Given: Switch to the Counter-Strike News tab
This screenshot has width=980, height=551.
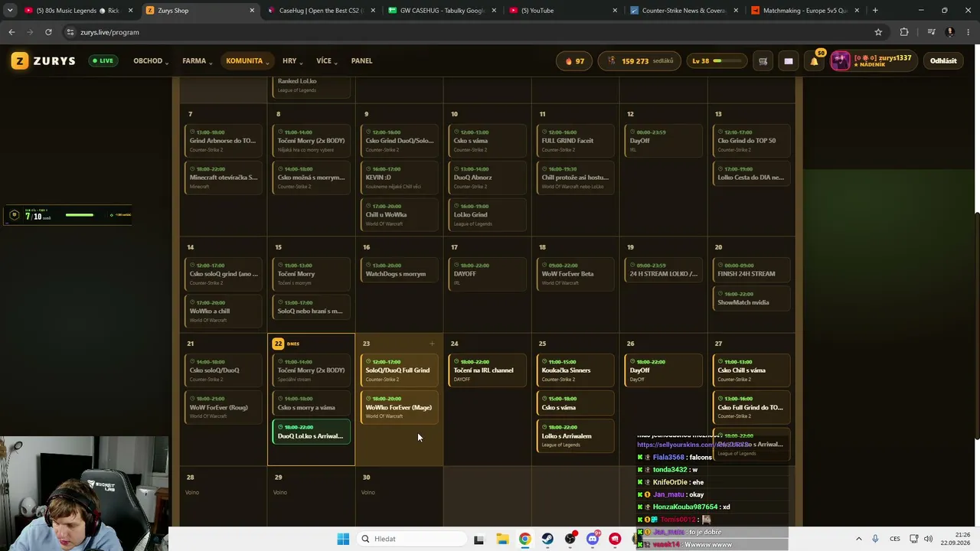Looking at the screenshot, I should (683, 11).
